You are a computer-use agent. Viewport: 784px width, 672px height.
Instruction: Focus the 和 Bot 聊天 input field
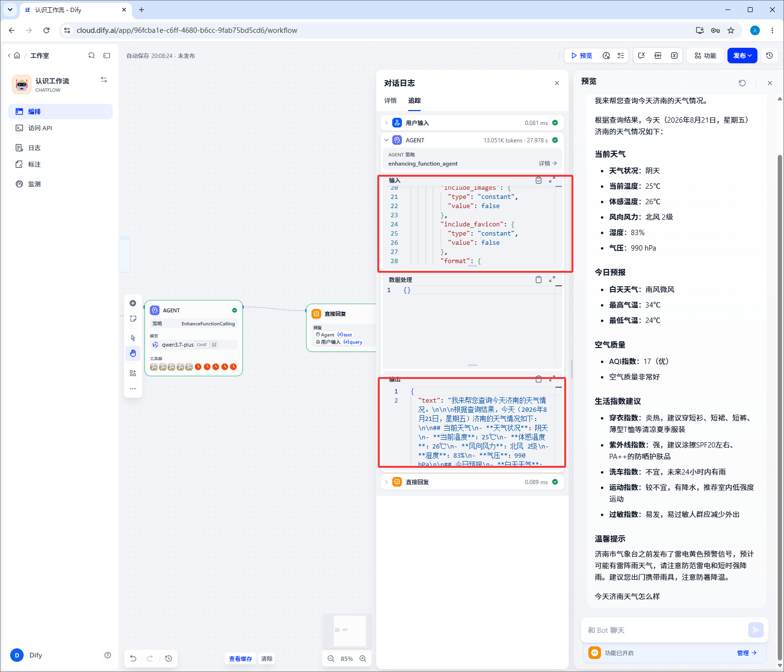(665, 630)
